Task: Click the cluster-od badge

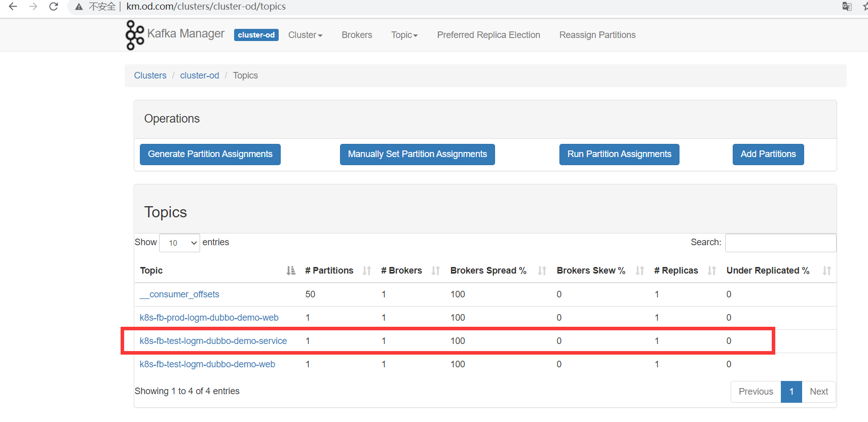Action: pyautogui.click(x=256, y=35)
